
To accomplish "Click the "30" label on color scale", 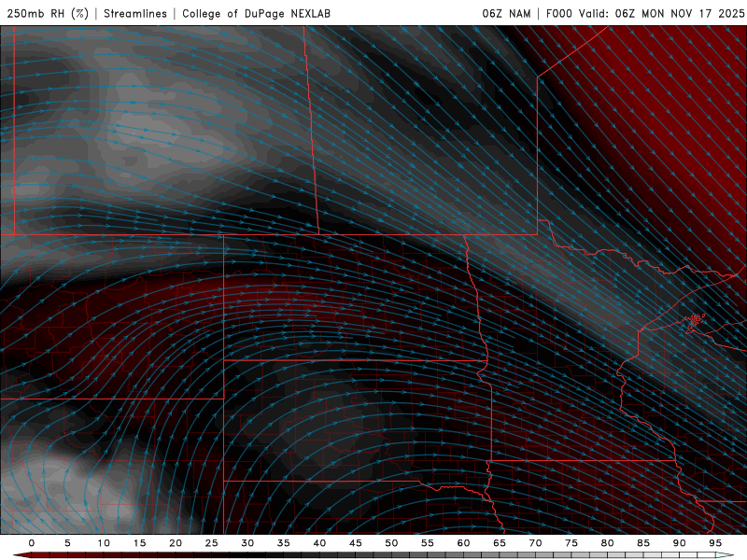I will [x=247, y=543].
